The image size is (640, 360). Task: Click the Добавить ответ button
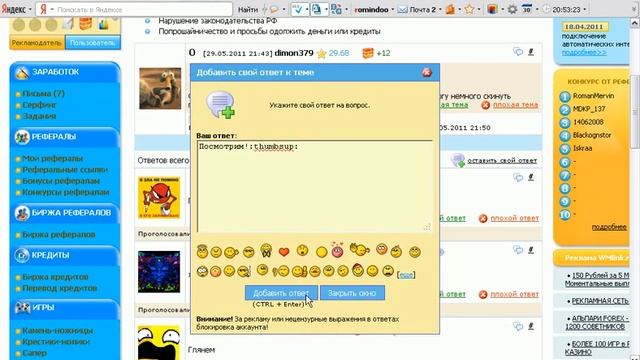(x=281, y=293)
